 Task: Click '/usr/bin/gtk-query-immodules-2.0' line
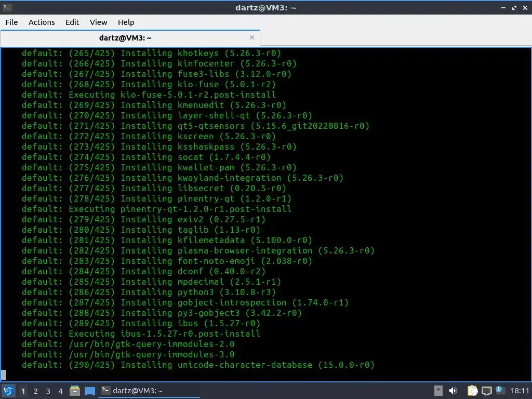pos(128,344)
